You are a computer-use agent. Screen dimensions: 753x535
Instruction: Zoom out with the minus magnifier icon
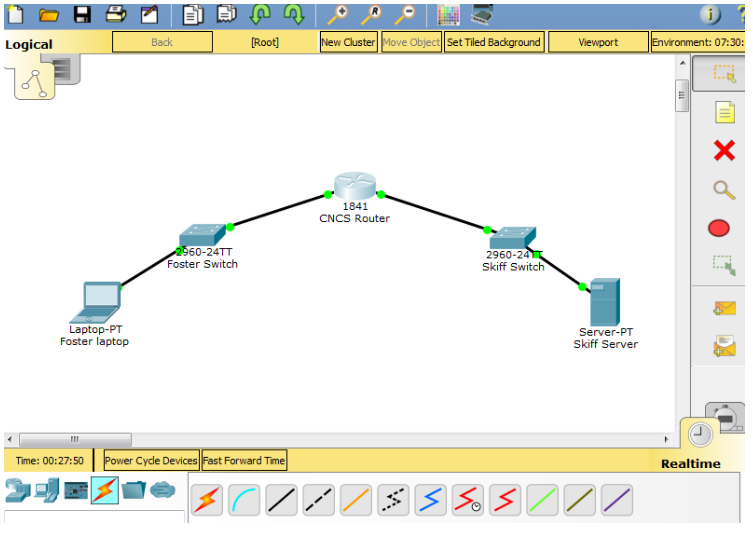point(405,15)
